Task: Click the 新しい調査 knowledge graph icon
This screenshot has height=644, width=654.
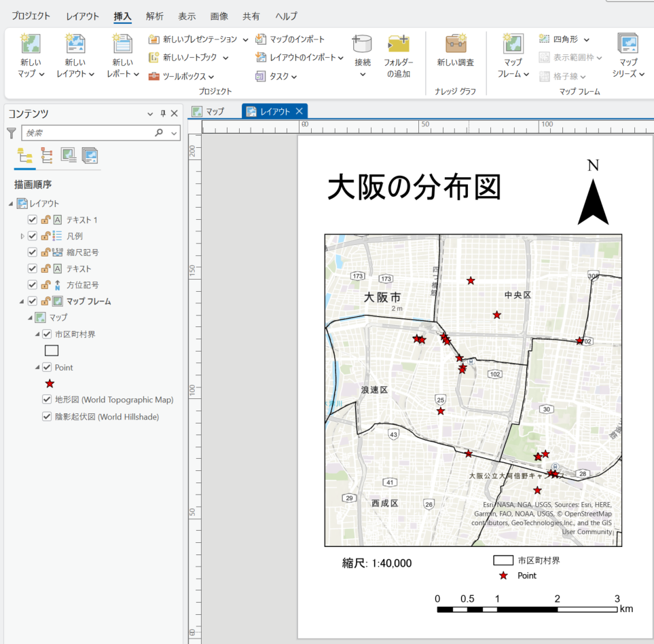Action: [x=455, y=44]
